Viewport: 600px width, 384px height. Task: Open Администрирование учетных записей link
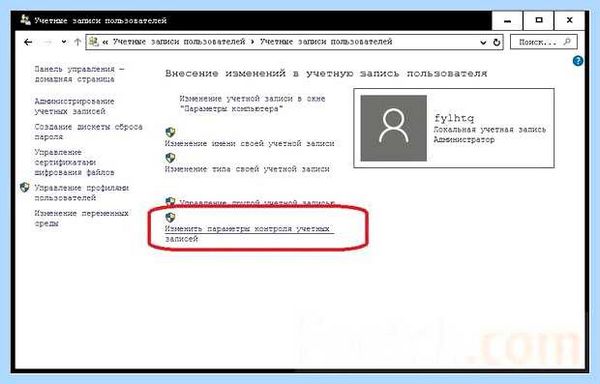click(74, 106)
